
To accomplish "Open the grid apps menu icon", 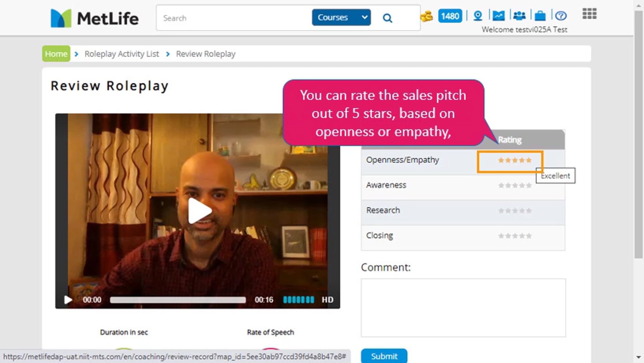I will coord(589,14).
